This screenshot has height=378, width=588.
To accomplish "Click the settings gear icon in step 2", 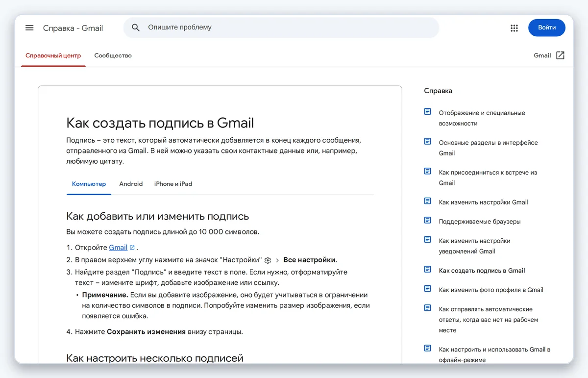I will pos(268,260).
